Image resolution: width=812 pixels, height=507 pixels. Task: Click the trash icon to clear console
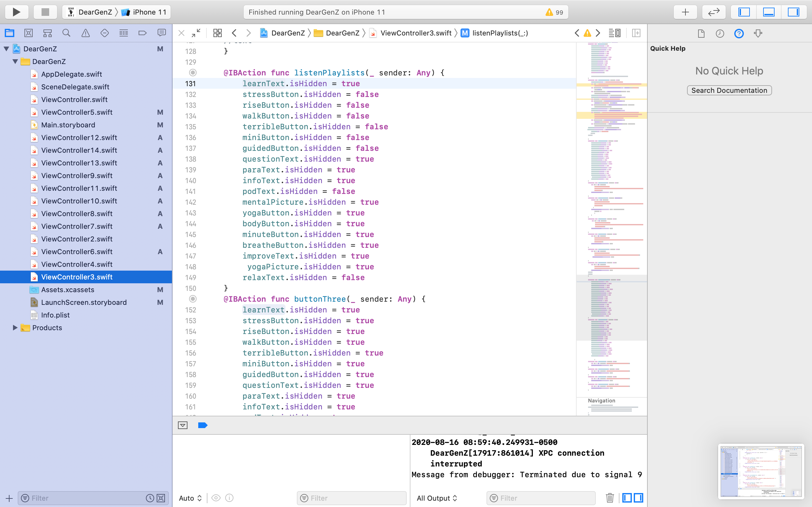tap(610, 498)
